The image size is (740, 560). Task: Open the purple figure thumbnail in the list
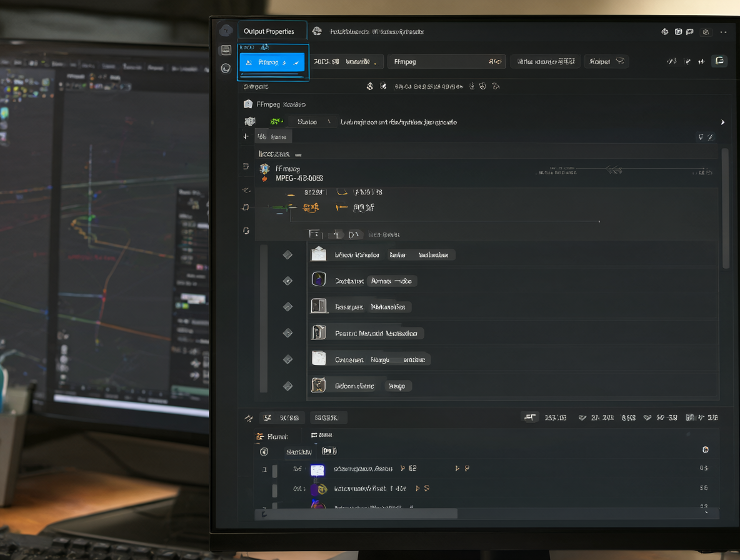click(x=319, y=279)
